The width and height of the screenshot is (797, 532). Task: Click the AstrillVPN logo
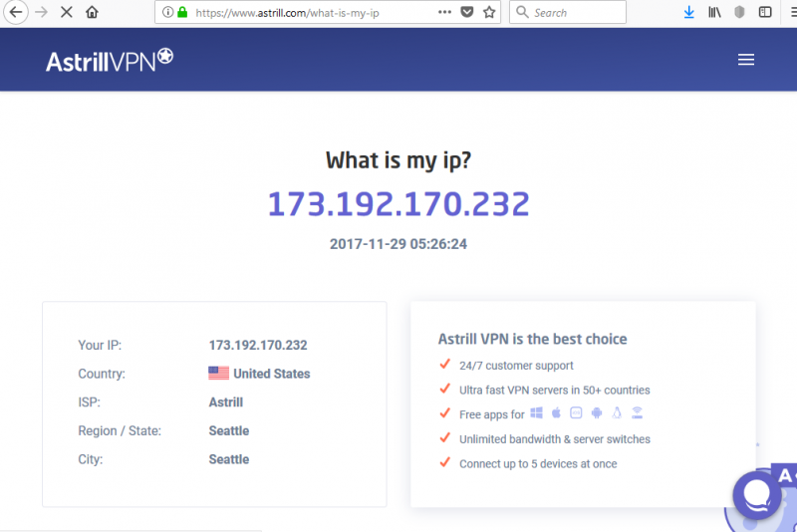click(110, 60)
